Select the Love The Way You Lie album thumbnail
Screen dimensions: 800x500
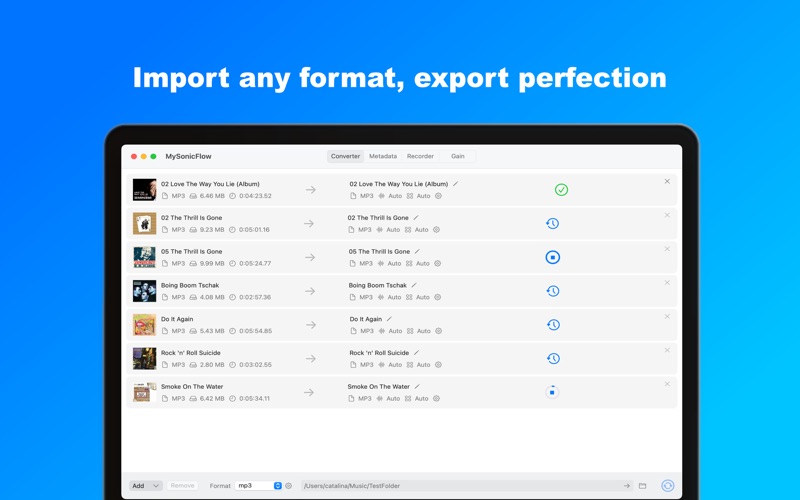coord(144,190)
